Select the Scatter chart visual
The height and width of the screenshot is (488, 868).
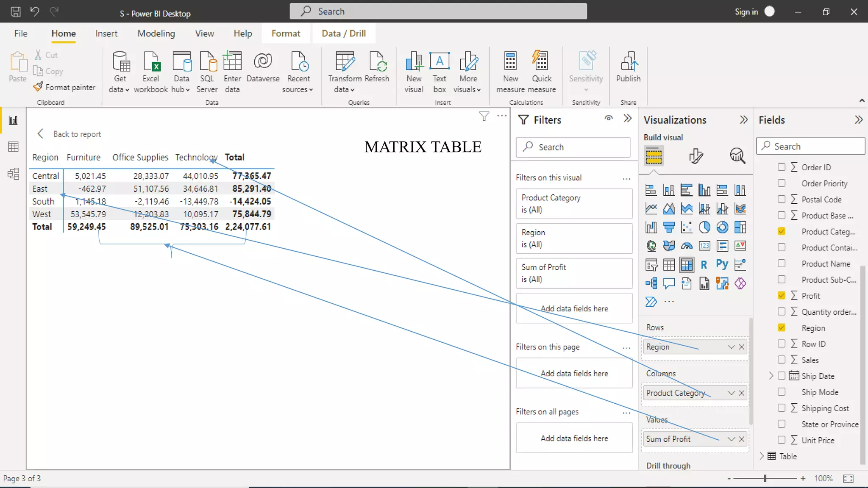687,227
